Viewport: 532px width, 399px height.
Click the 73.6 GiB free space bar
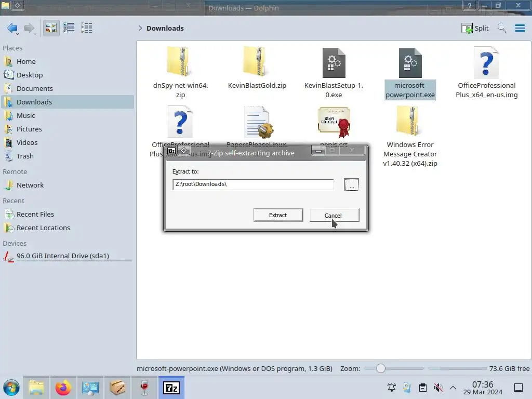(x=457, y=368)
